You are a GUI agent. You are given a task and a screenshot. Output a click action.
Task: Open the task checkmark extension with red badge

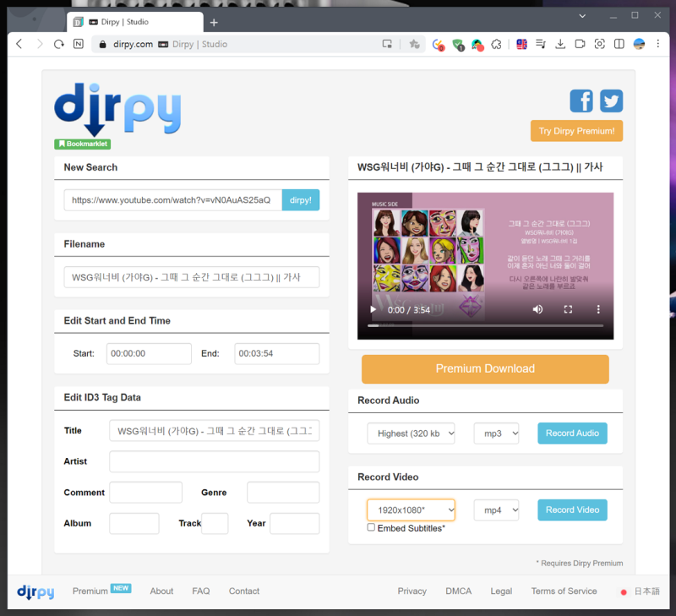pyautogui.click(x=438, y=45)
